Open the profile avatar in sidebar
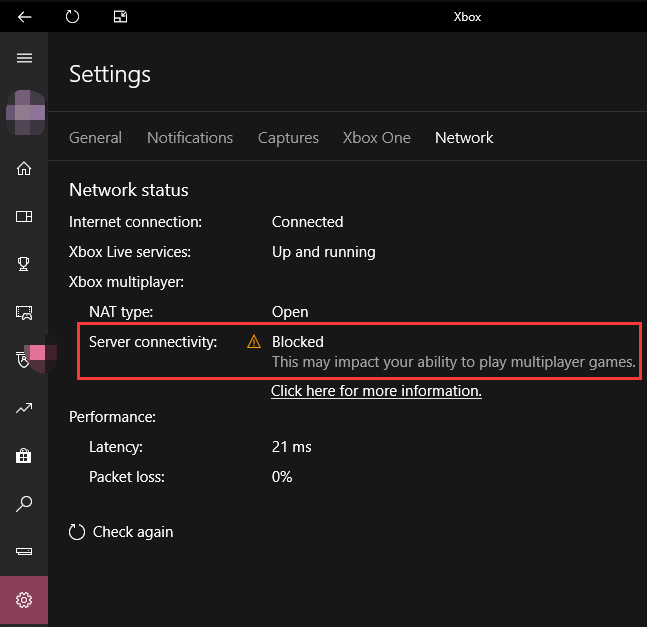Viewport: 647px width, 627px height. click(26, 113)
